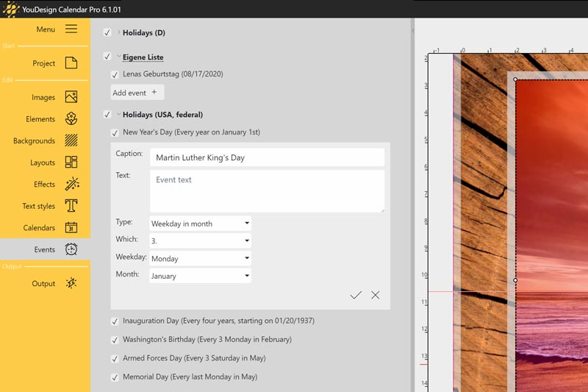Collapse the Eigene Liste chevron
The height and width of the screenshot is (392, 588).
point(119,57)
